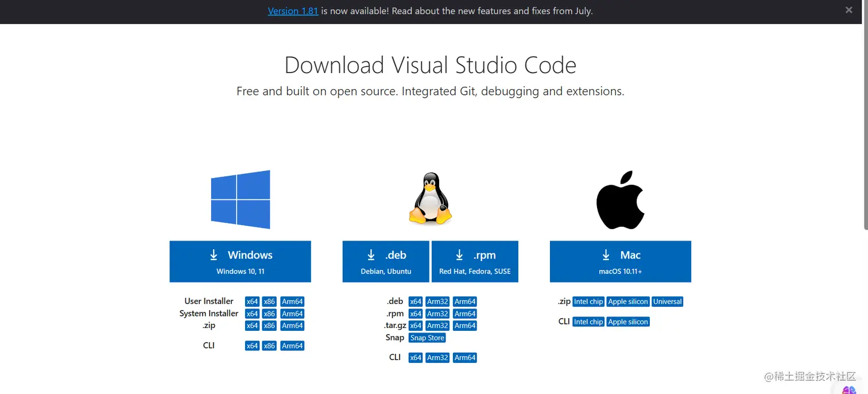Get Windows System Installer x64
868x394 pixels.
tap(252, 314)
